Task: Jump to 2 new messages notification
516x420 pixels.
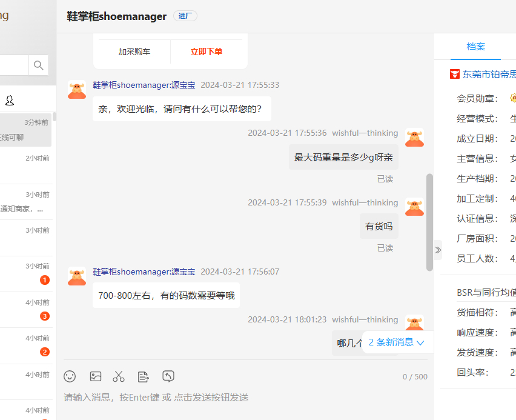Action: click(396, 342)
